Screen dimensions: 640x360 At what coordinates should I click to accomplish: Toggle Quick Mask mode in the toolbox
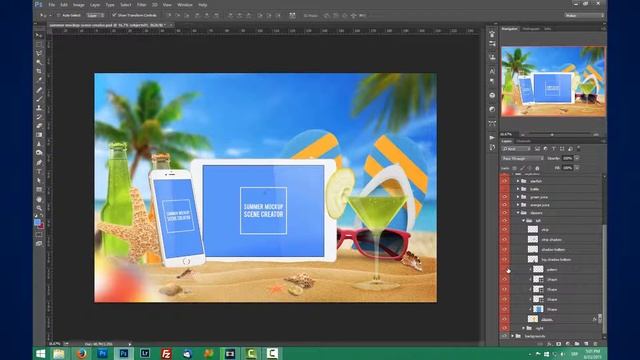click(39, 235)
